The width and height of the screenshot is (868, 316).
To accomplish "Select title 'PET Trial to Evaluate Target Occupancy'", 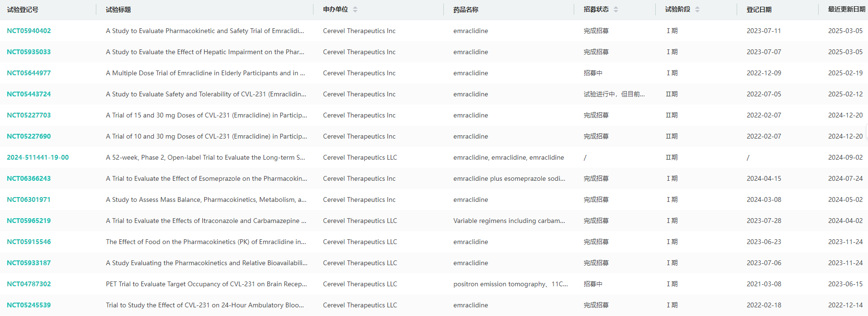I will pyautogui.click(x=207, y=284).
